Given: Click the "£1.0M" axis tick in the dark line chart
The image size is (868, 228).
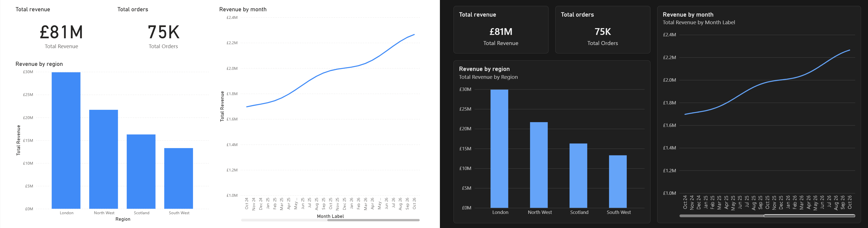Looking at the screenshot, I should [x=670, y=193].
